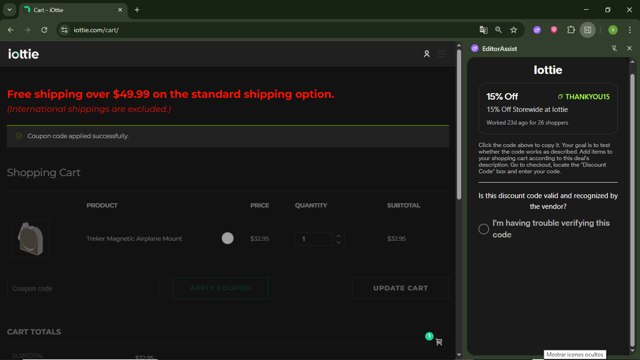Click the Coupon code applied successfully message
This screenshot has height=360, width=640.
(78, 136)
